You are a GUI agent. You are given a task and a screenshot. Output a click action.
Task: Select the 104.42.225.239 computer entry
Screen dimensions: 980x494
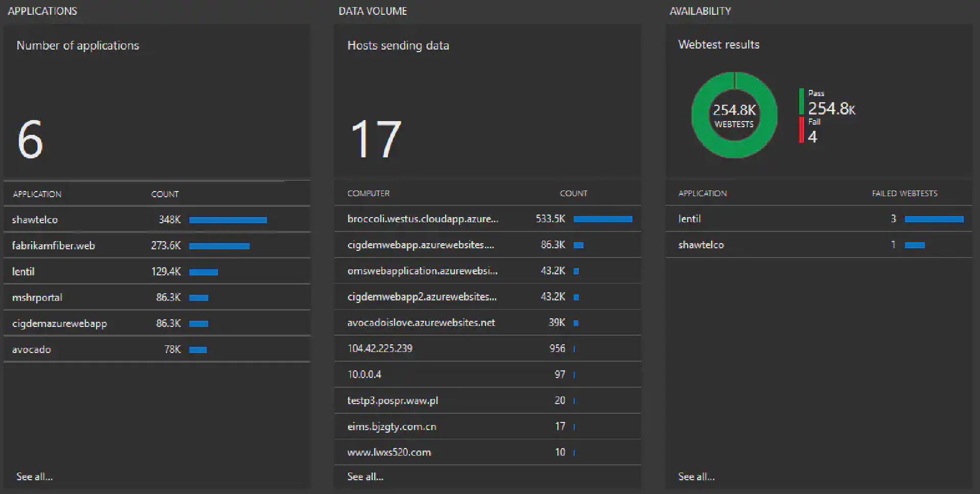[x=380, y=348]
